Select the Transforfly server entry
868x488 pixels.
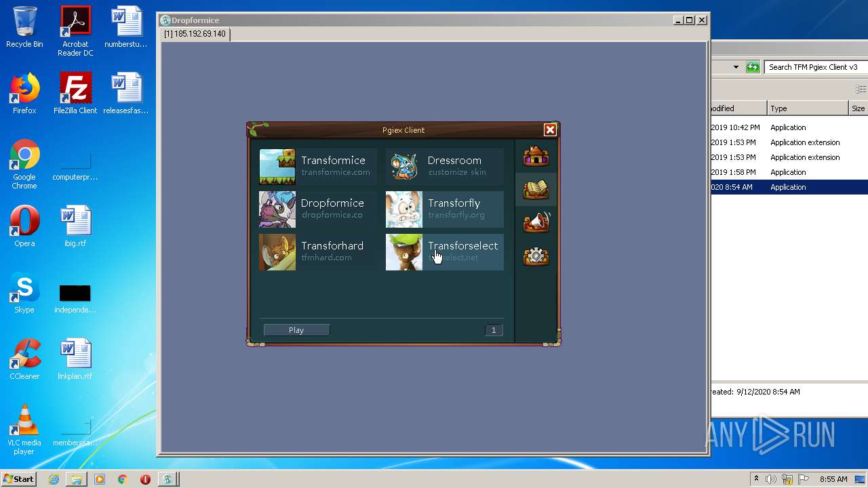coord(445,209)
